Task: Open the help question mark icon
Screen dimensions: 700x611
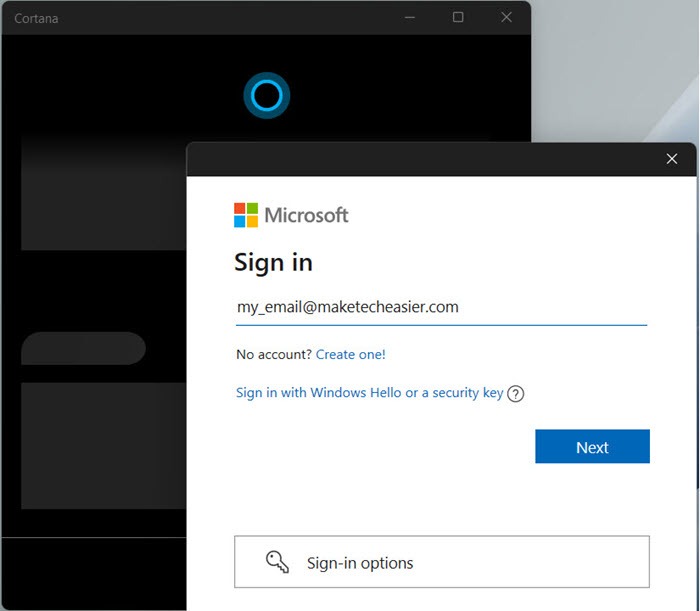Action: pos(516,394)
